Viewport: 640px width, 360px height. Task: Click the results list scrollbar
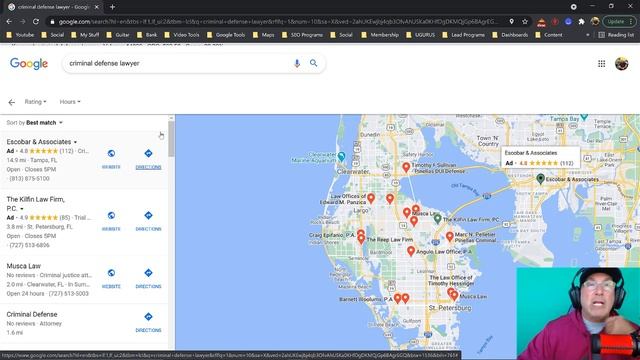click(171, 139)
